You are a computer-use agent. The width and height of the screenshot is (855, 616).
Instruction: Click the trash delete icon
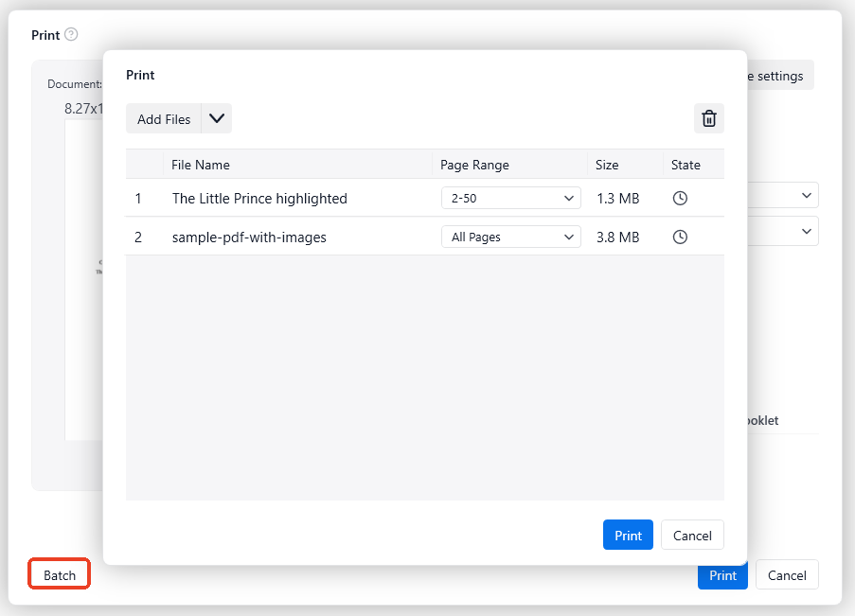point(708,118)
